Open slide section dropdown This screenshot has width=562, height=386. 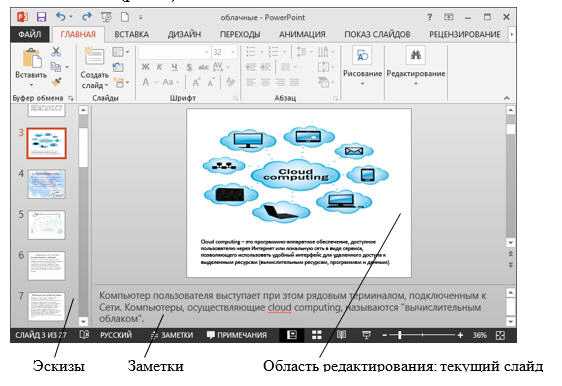click(x=121, y=83)
